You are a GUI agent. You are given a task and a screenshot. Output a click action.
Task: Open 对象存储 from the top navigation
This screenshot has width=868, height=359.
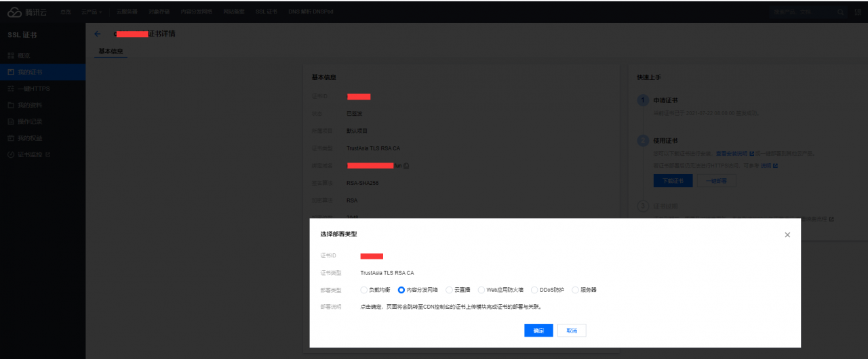coord(159,12)
